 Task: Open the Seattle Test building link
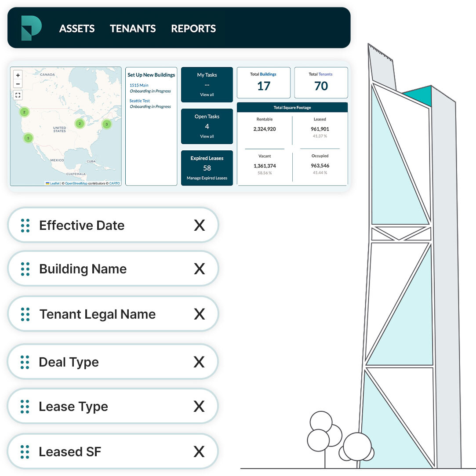(x=140, y=101)
